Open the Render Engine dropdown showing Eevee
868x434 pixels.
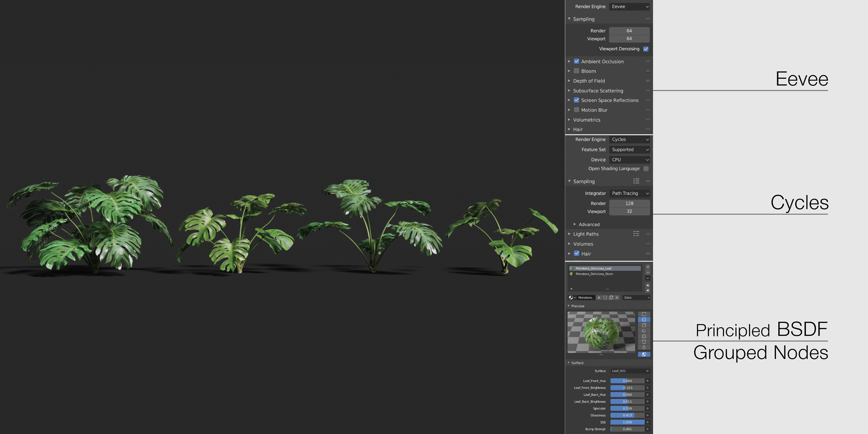[x=629, y=7]
